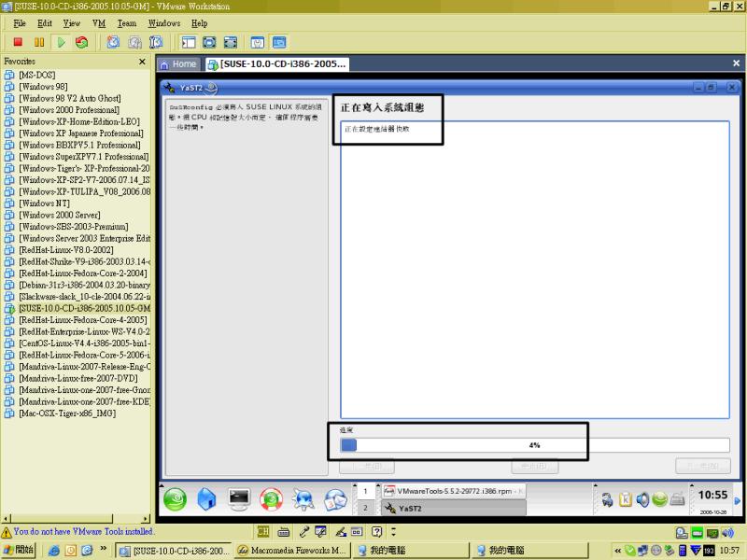Open the blue Home folder panel icon
The height and width of the screenshot is (560, 747).
[206, 499]
